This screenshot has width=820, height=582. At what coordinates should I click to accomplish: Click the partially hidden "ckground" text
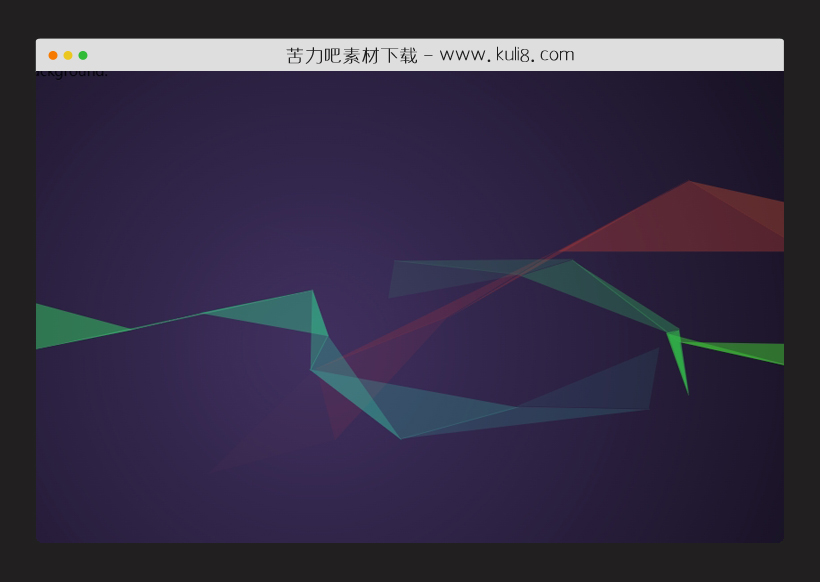coord(72,73)
